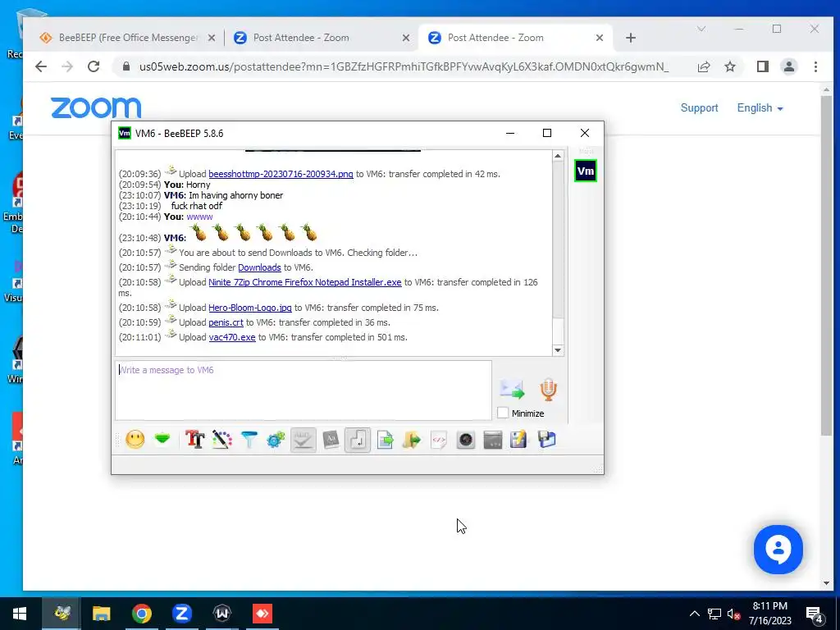Open the Windows Start menu

[20, 614]
